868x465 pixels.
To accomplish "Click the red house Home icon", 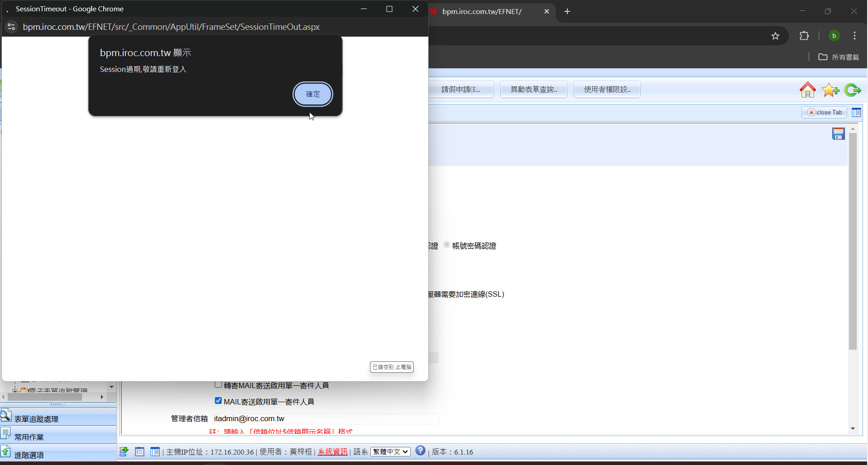I will (x=807, y=90).
